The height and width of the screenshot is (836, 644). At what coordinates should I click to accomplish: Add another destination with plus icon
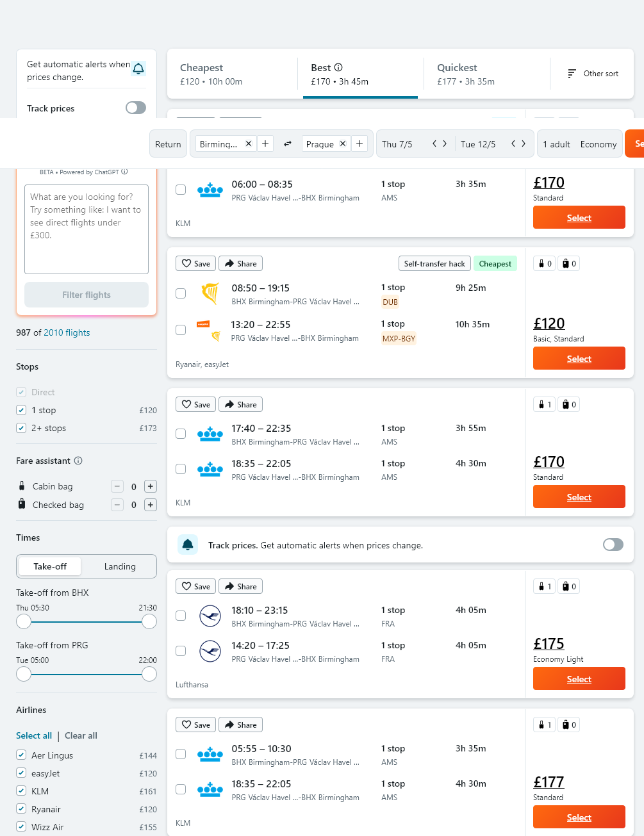(x=359, y=143)
